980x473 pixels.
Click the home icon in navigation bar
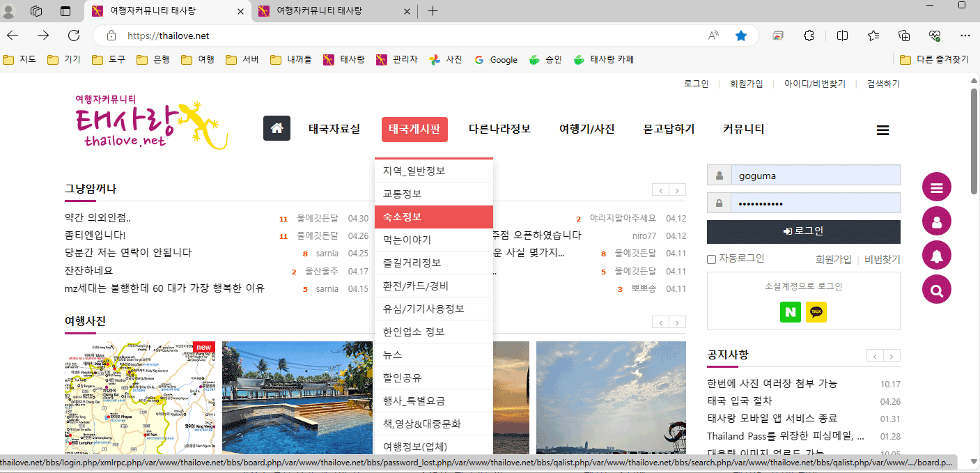click(x=277, y=129)
